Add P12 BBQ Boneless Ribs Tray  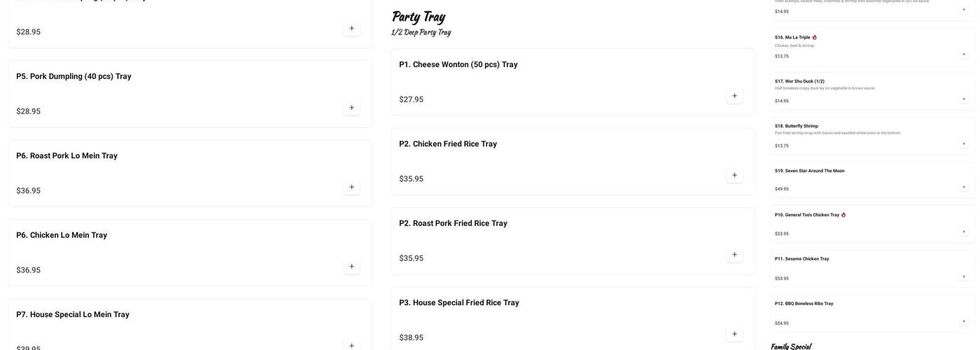964,321
